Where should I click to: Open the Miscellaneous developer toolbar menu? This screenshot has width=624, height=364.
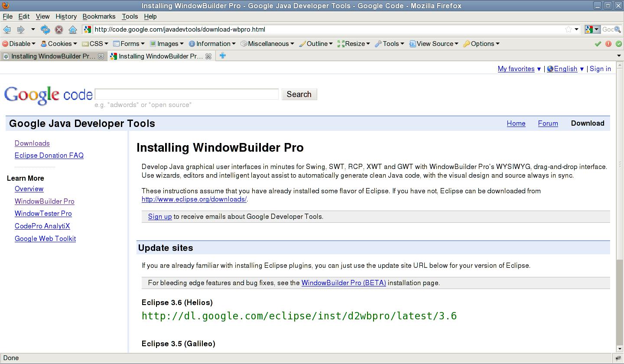[267, 44]
